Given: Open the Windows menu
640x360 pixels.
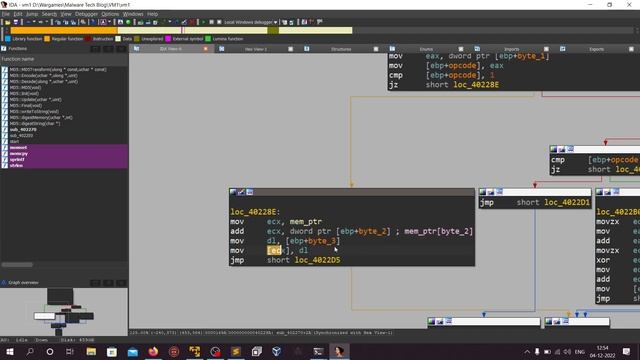Looking at the screenshot, I should click(133, 14).
